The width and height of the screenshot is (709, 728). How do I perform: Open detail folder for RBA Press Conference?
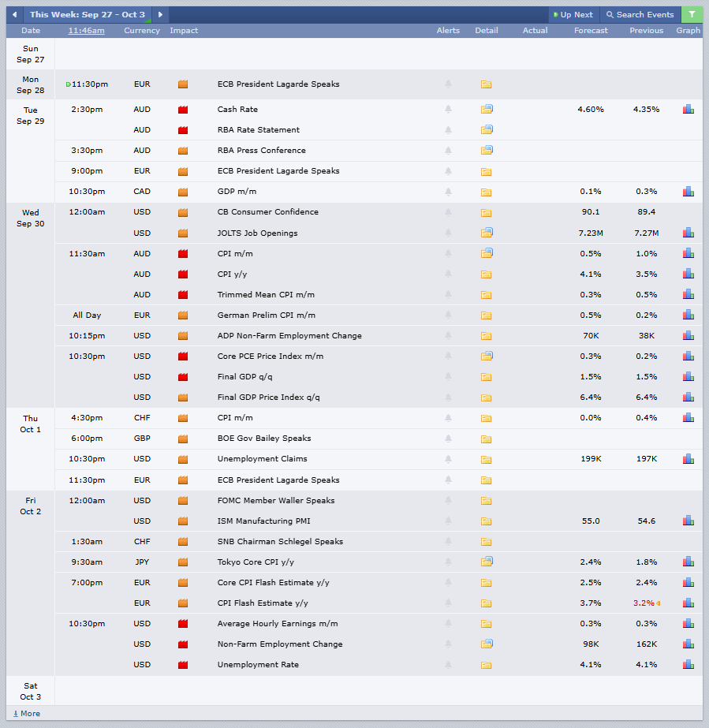click(x=487, y=150)
